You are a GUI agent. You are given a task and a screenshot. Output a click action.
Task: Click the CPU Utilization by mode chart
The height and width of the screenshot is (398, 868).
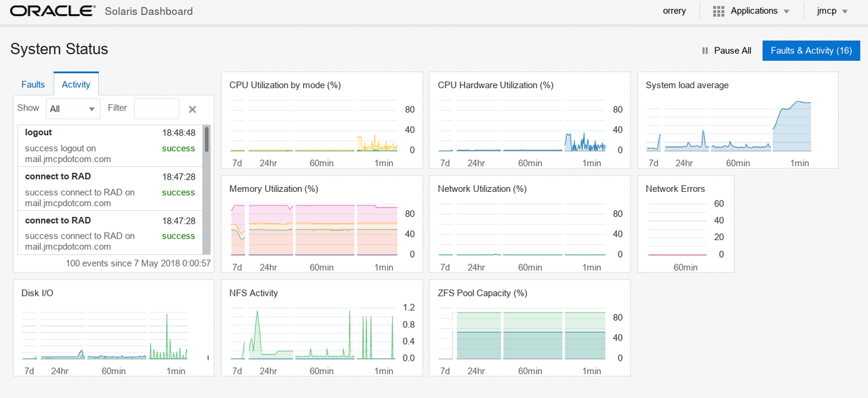[x=322, y=120]
